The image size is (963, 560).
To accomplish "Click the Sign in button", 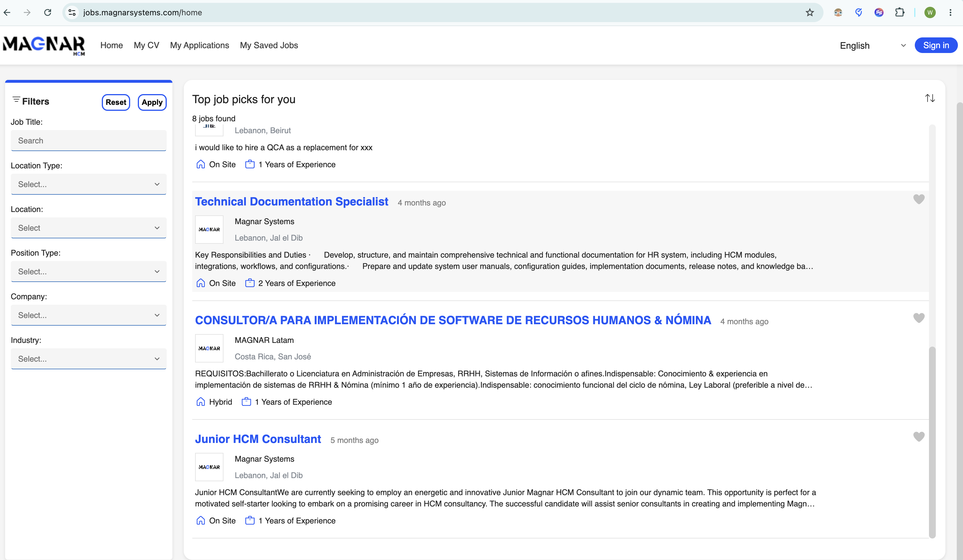I will point(936,45).
